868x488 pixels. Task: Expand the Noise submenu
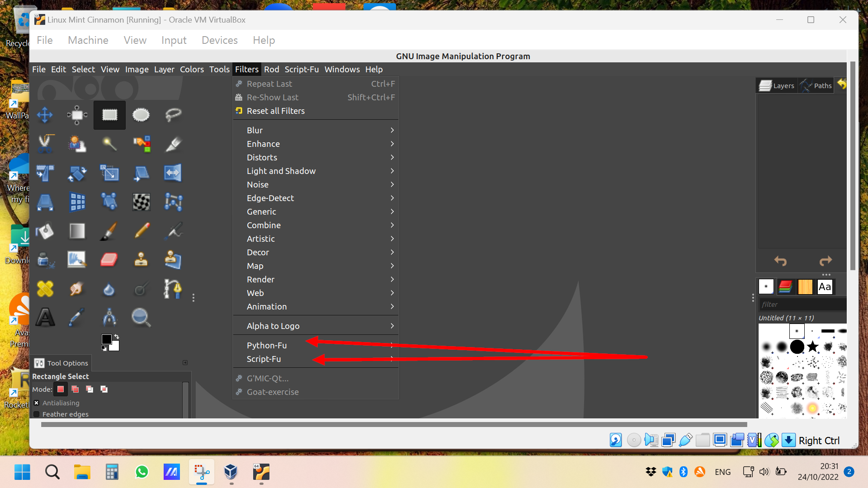coord(316,185)
